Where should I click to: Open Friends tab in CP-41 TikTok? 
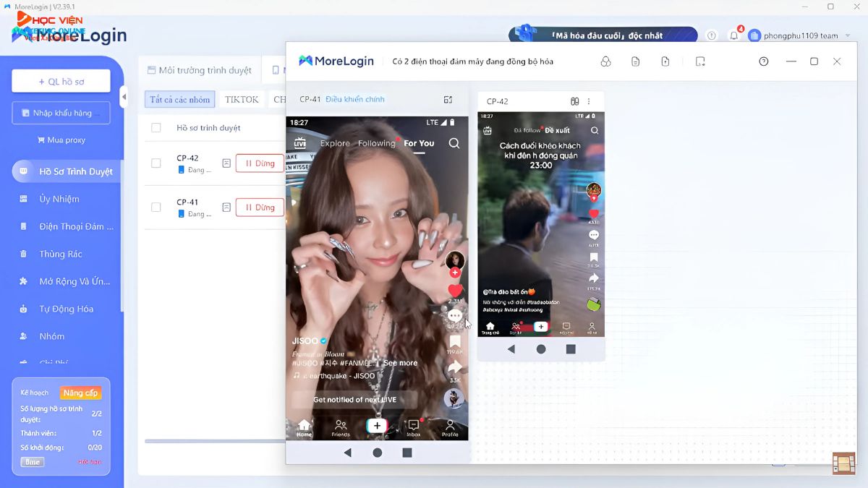341,427
